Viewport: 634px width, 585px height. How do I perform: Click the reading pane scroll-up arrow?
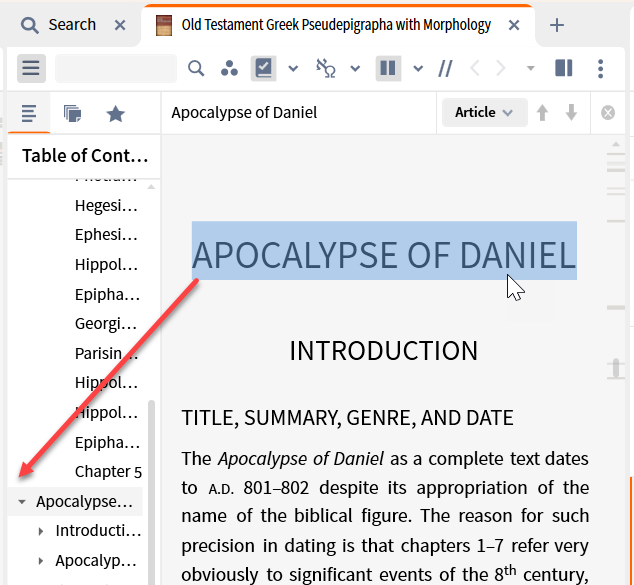click(x=616, y=144)
